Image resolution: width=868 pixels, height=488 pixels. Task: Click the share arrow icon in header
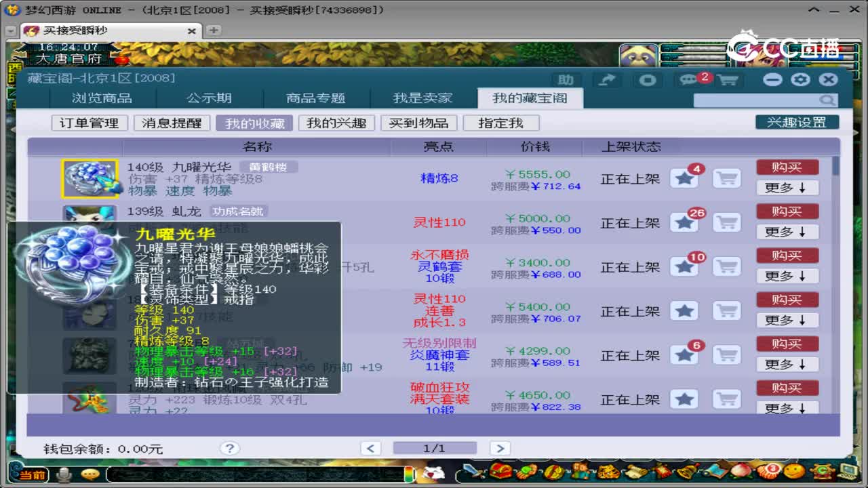point(608,80)
